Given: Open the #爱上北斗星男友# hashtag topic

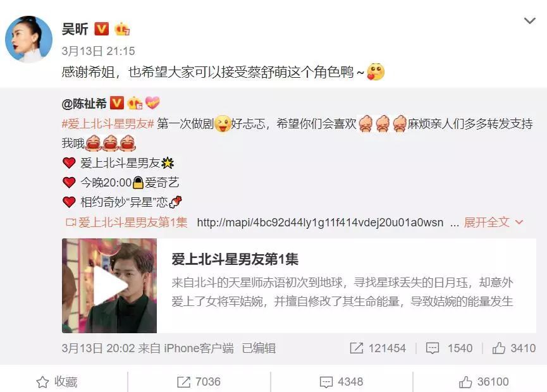Looking at the screenshot, I should (108, 123).
